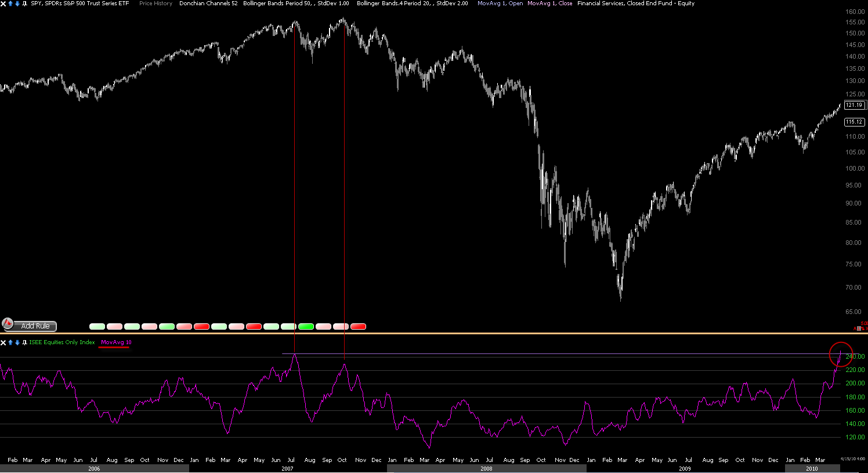Click the 115.12 price label
This screenshot has height=473, width=868.
point(855,122)
